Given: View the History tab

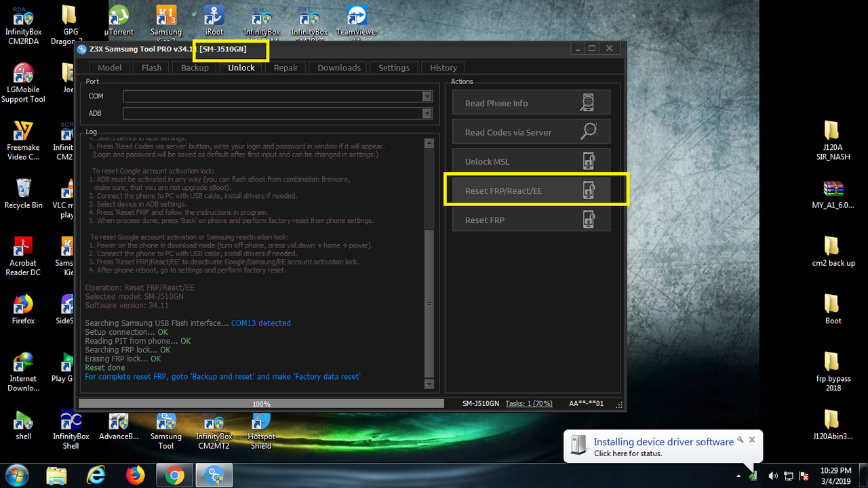Looking at the screenshot, I should click(443, 68).
